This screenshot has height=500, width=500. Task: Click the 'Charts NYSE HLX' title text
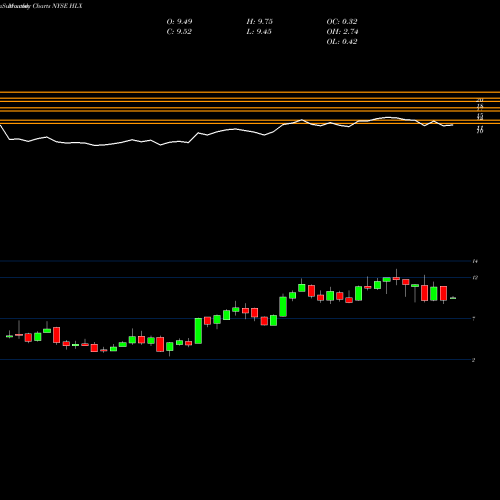tap(58, 6)
